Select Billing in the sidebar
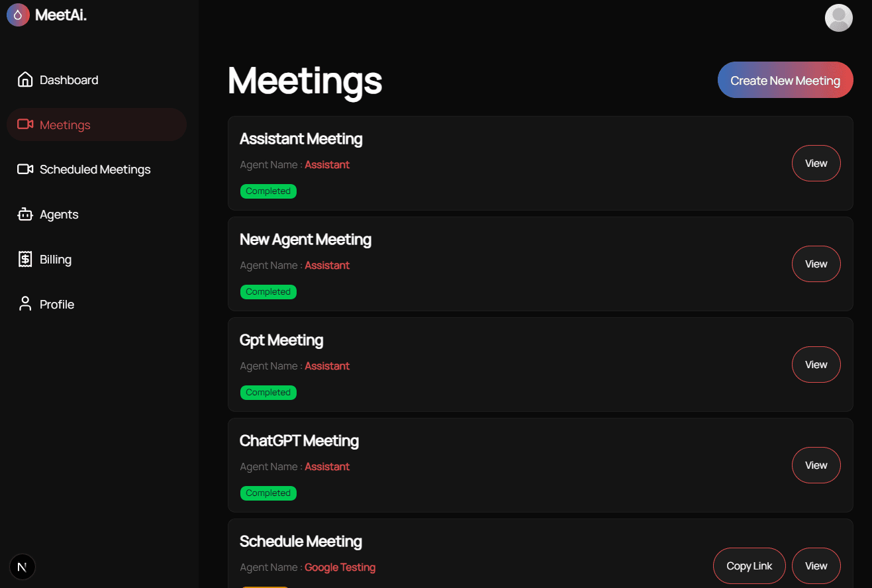Screen dimensions: 872x588 tap(56, 260)
